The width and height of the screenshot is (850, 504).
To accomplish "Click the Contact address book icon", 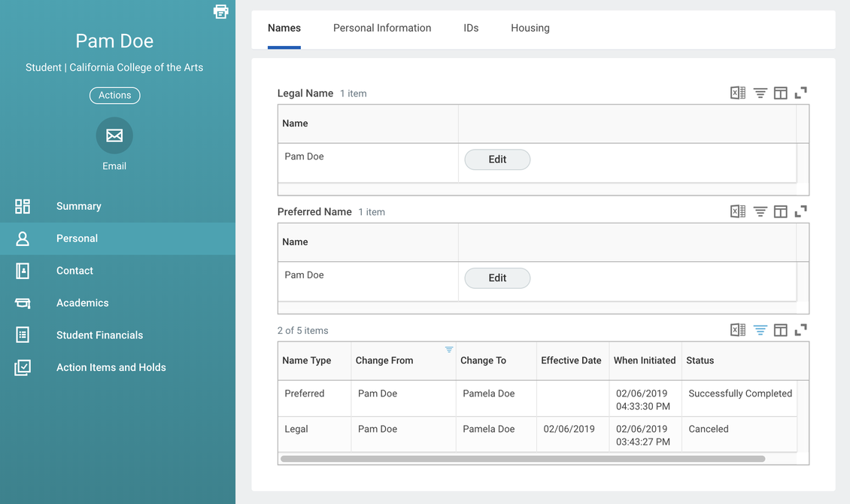I will (x=23, y=270).
